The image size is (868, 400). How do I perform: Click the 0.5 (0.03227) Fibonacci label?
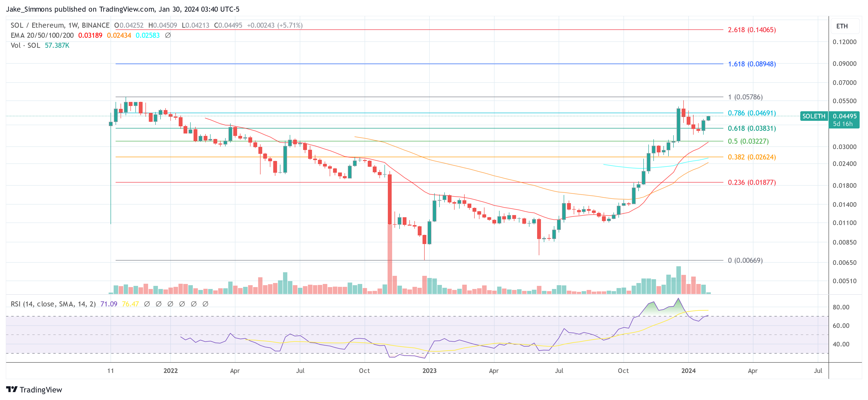[x=748, y=141]
